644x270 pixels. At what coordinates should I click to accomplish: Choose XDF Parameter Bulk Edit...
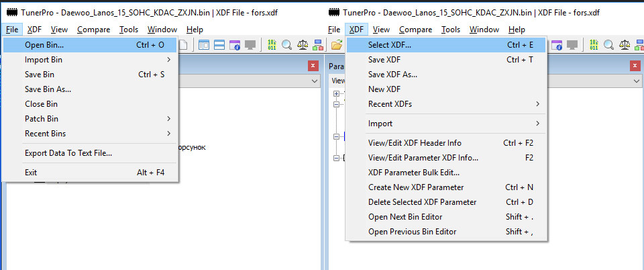coord(446,173)
